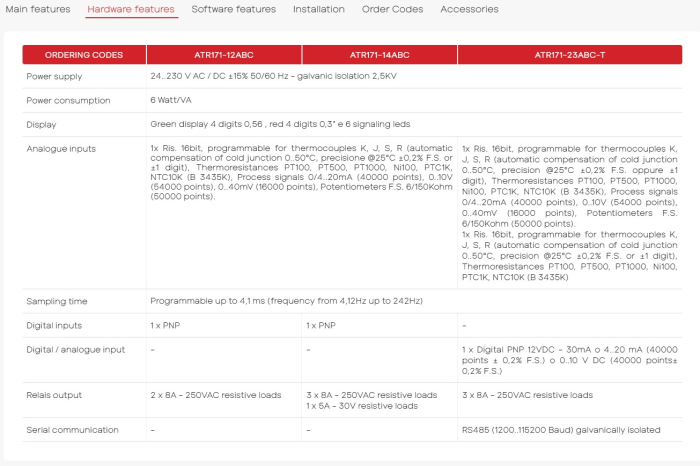View the Accessories tab
Image resolution: width=700 pixels, height=466 pixels.
tap(469, 9)
